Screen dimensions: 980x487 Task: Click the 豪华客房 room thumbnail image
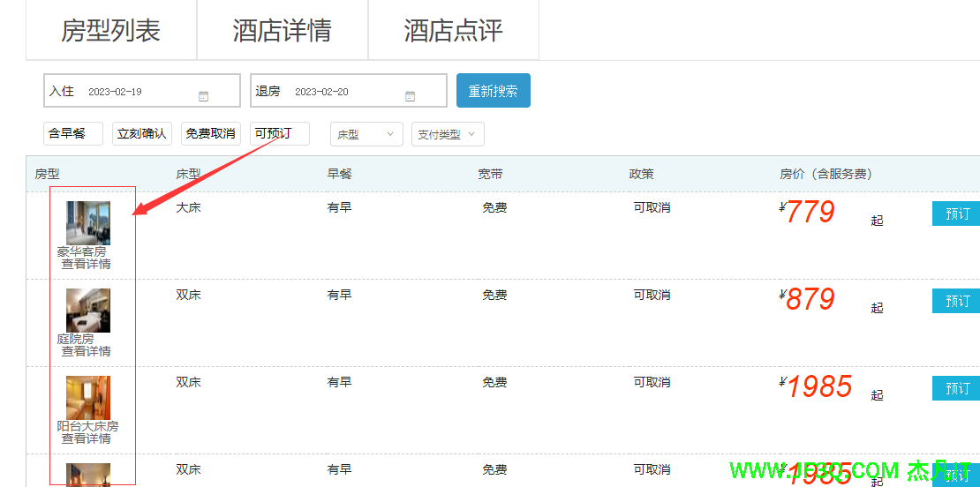tap(88, 222)
